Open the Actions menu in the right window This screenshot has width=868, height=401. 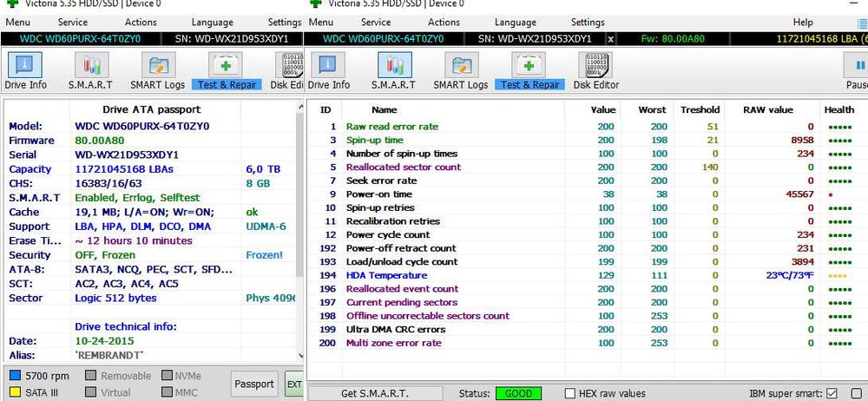pyautogui.click(x=444, y=23)
